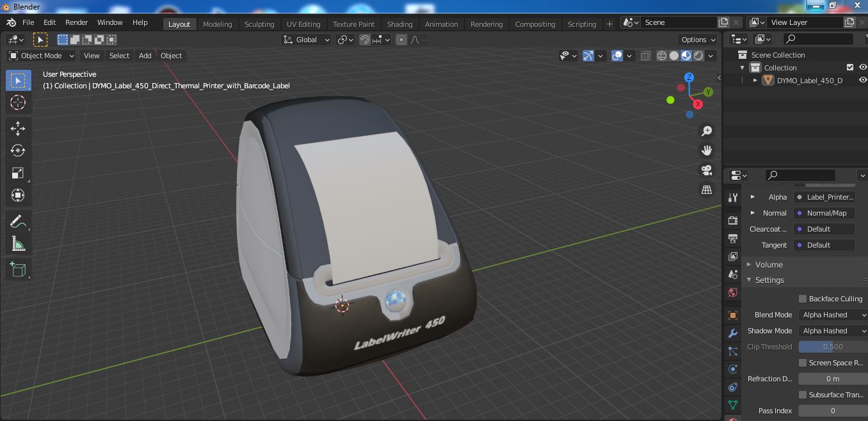
Task: Switch to the Modeling workspace tab
Action: tap(217, 24)
